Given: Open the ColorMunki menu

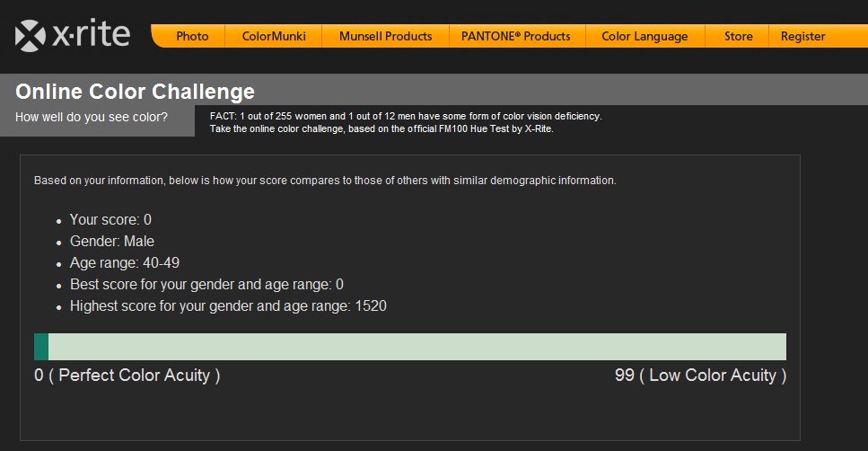Looking at the screenshot, I should coord(274,36).
